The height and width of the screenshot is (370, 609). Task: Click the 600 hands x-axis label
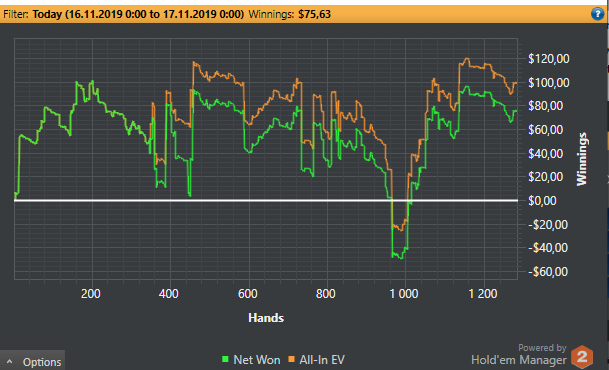247,294
